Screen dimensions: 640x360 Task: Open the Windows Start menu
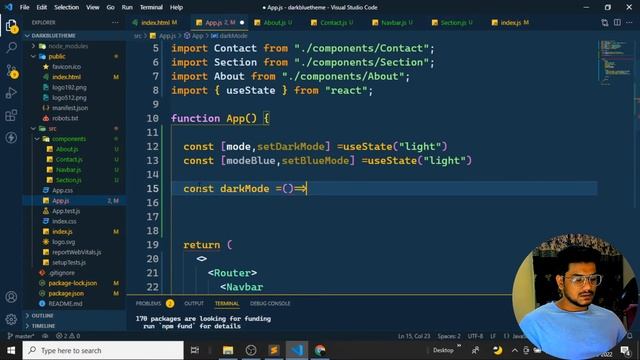tap(11, 350)
